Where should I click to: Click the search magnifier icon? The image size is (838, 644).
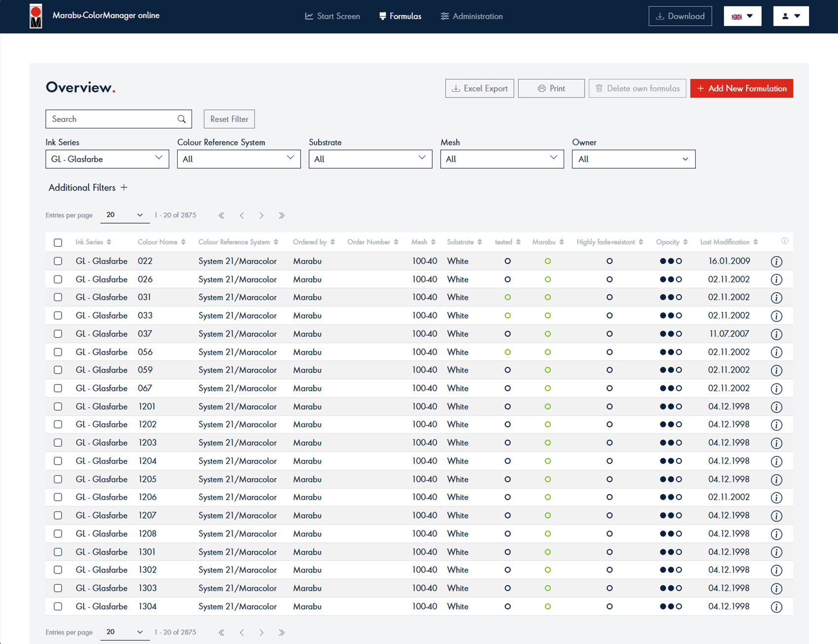point(182,119)
